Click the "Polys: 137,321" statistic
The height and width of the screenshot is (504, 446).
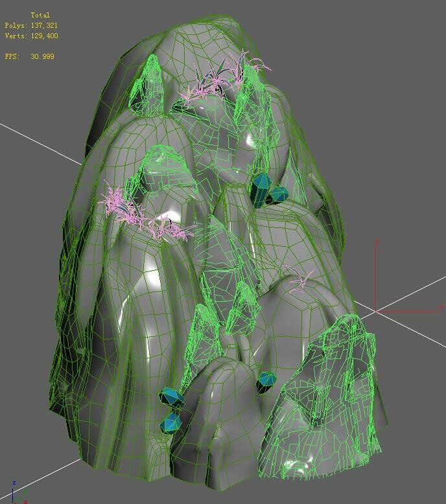[x=31, y=25]
